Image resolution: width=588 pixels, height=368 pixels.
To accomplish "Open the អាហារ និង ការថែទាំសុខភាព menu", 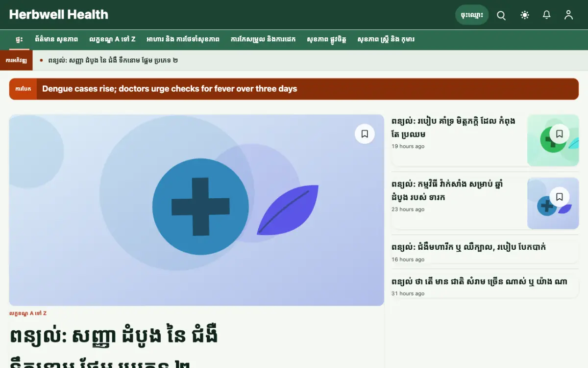I will pyautogui.click(x=183, y=39).
